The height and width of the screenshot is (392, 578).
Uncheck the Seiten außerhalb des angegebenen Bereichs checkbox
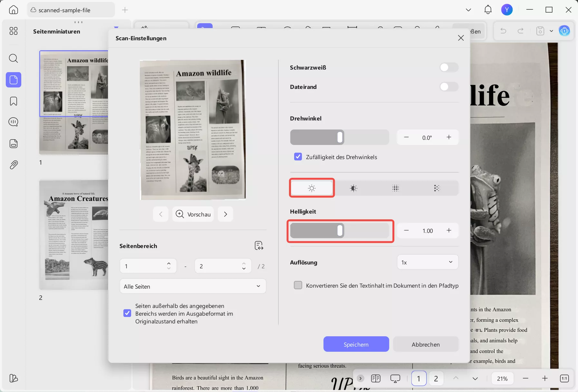[127, 313]
